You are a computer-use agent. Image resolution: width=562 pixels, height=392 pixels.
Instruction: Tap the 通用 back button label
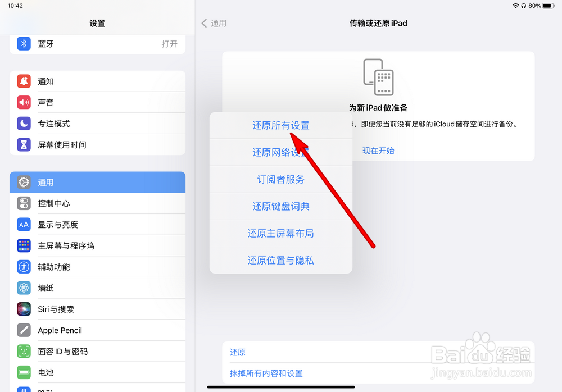(x=218, y=23)
